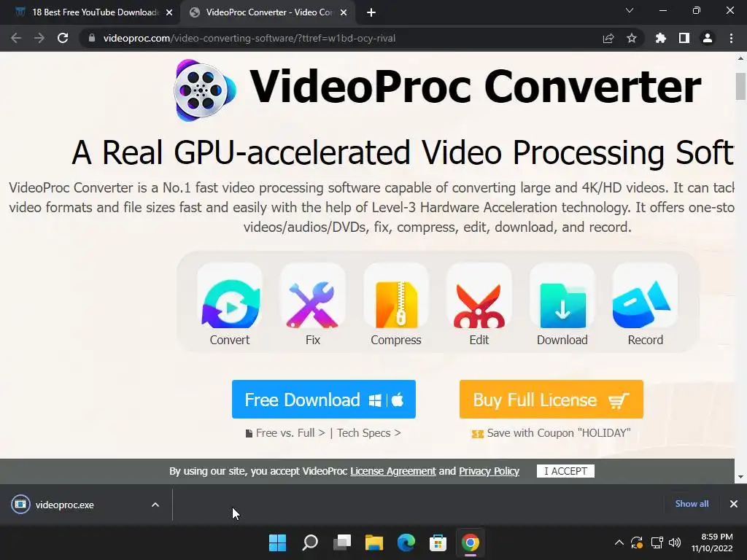This screenshot has width=747, height=560.
Task: Share this page via share icon
Action: click(x=608, y=38)
